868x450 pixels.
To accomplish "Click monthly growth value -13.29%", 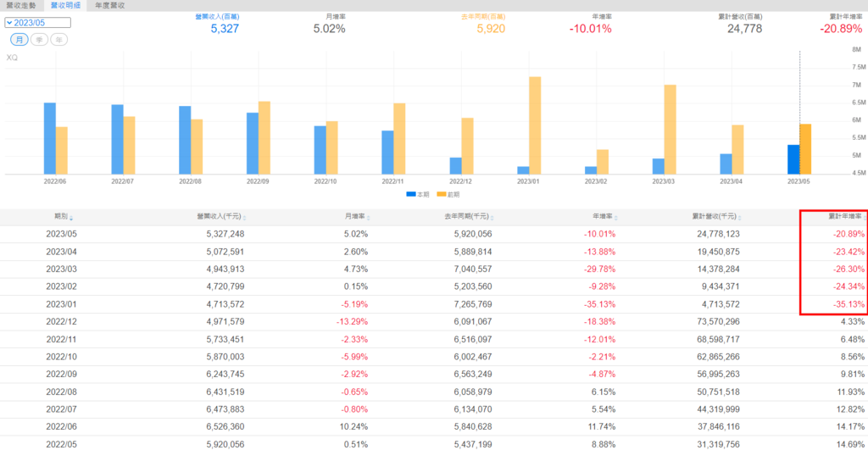I will coord(352,321).
